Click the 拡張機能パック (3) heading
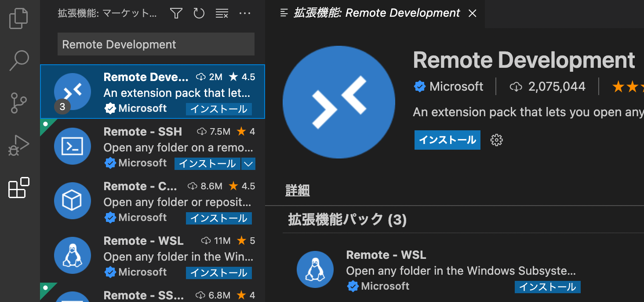This screenshot has width=644, height=302. 347,220
